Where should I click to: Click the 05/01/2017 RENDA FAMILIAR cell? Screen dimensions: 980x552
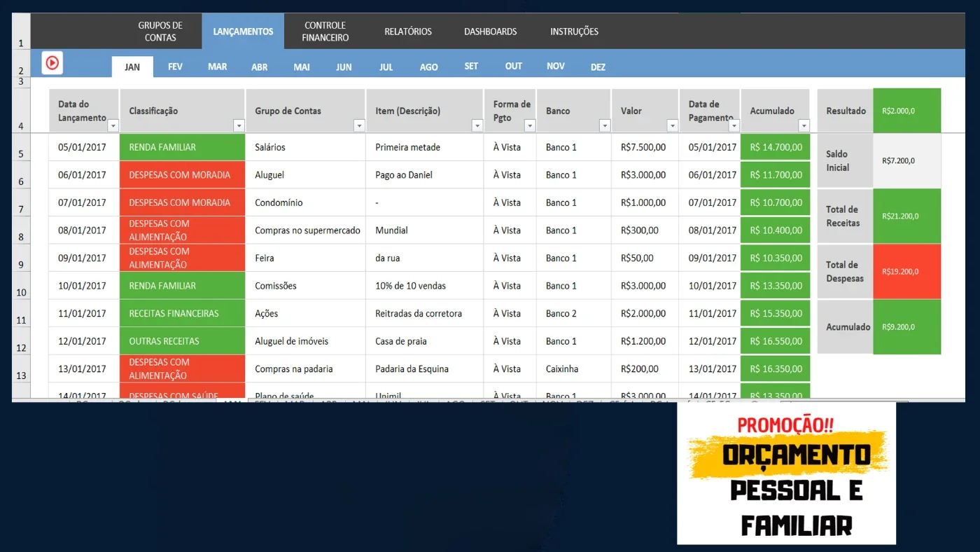(x=183, y=147)
